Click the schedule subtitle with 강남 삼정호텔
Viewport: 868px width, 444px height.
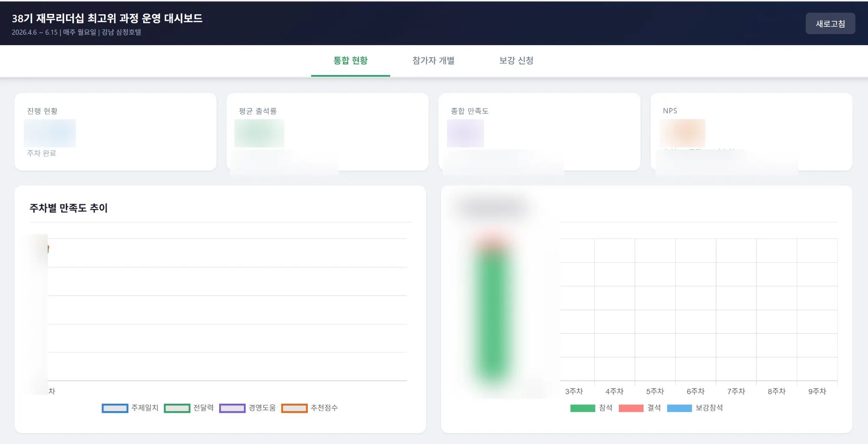point(76,32)
